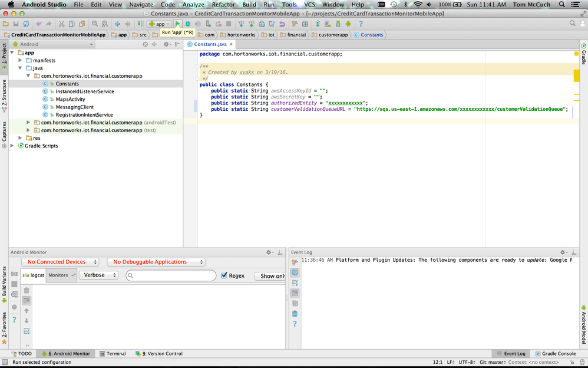Click the Cut scissors icon in toolbar
The width and height of the screenshot is (588, 368).
(x=61, y=24)
